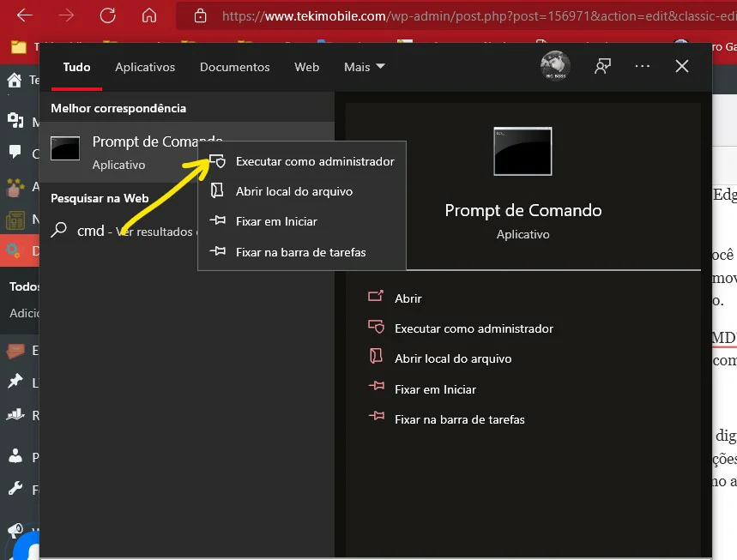Click red pin icon beside Fixar na barra

click(x=377, y=416)
